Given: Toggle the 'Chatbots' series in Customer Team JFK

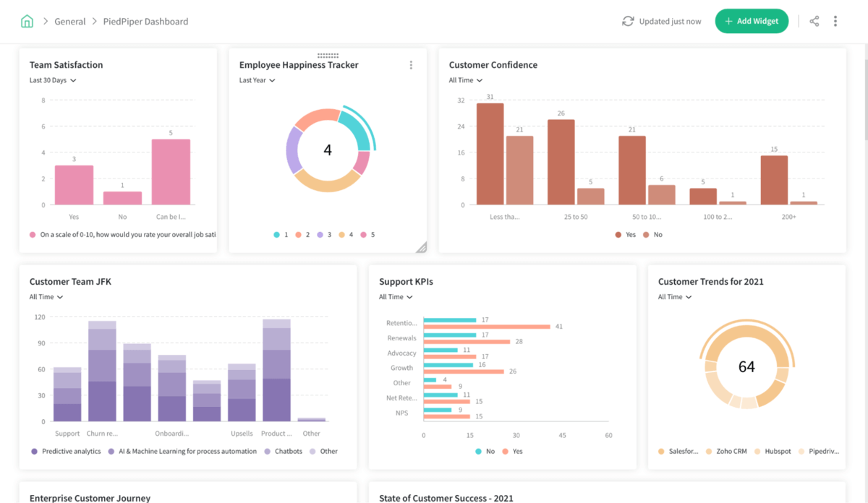Looking at the screenshot, I should [x=284, y=450].
